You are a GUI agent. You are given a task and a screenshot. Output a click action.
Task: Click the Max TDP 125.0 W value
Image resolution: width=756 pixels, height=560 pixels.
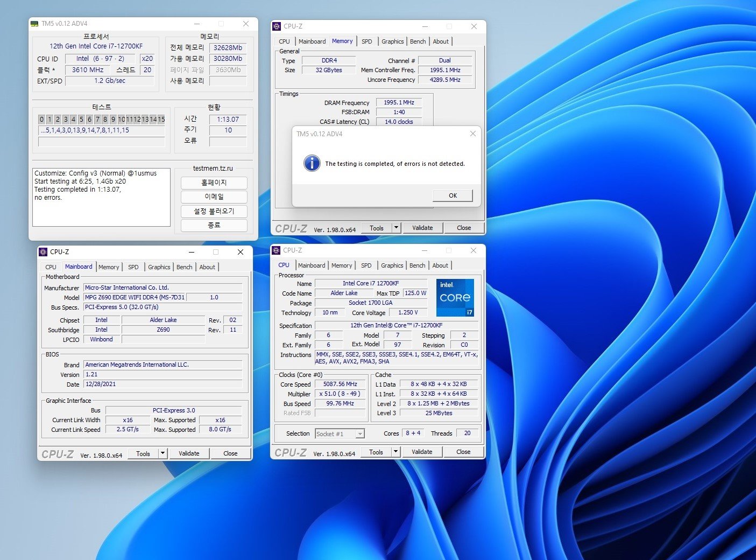tap(415, 293)
